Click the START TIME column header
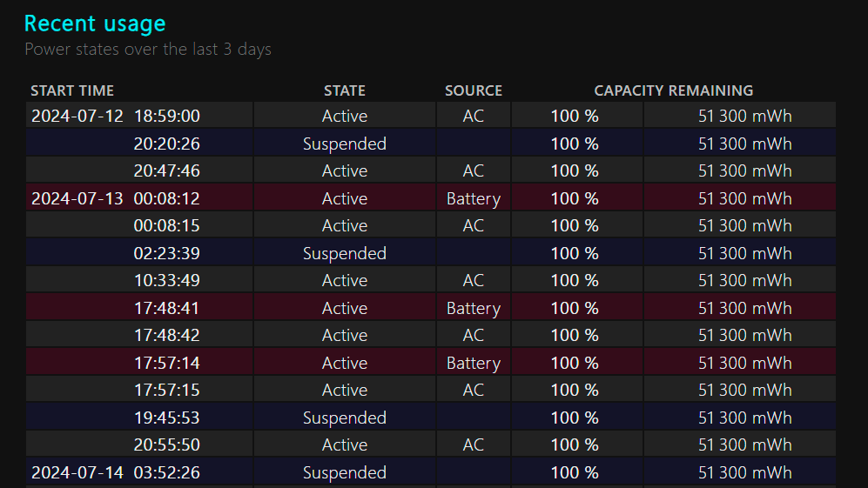This screenshot has height=488, width=868. (72, 90)
